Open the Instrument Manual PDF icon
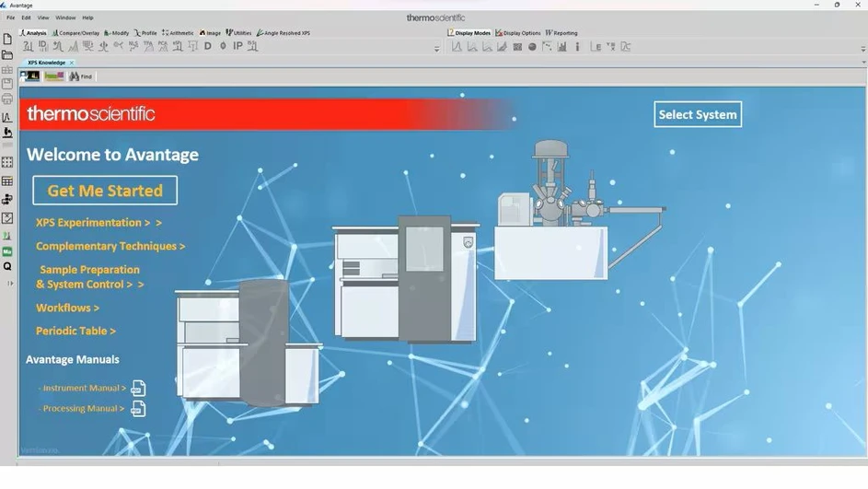Image resolution: width=868 pixels, height=489 pixels. (x=138, y=389)
